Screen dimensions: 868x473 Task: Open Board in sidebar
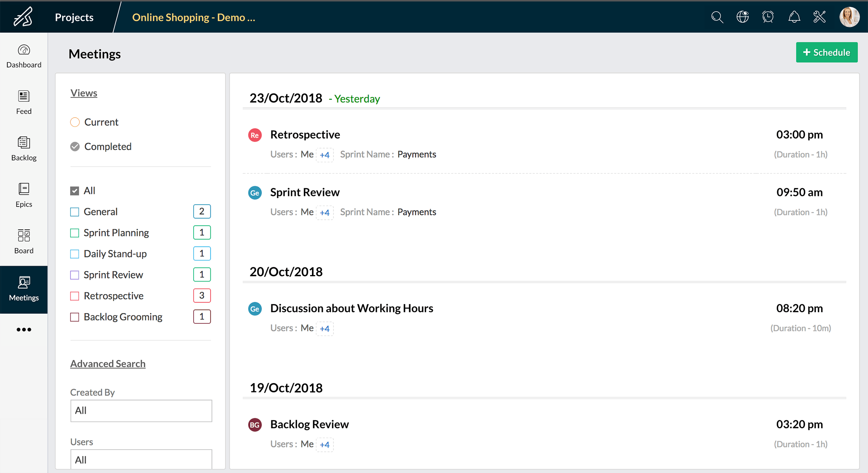(x=24, y=242)
